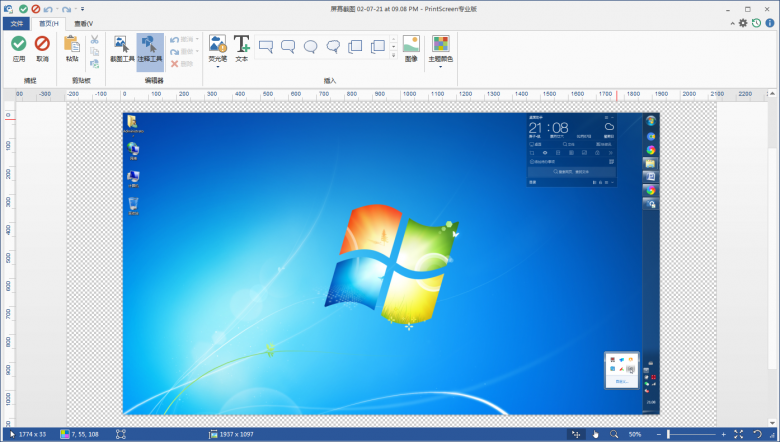Open settings via the gear icon

[743, 23]
